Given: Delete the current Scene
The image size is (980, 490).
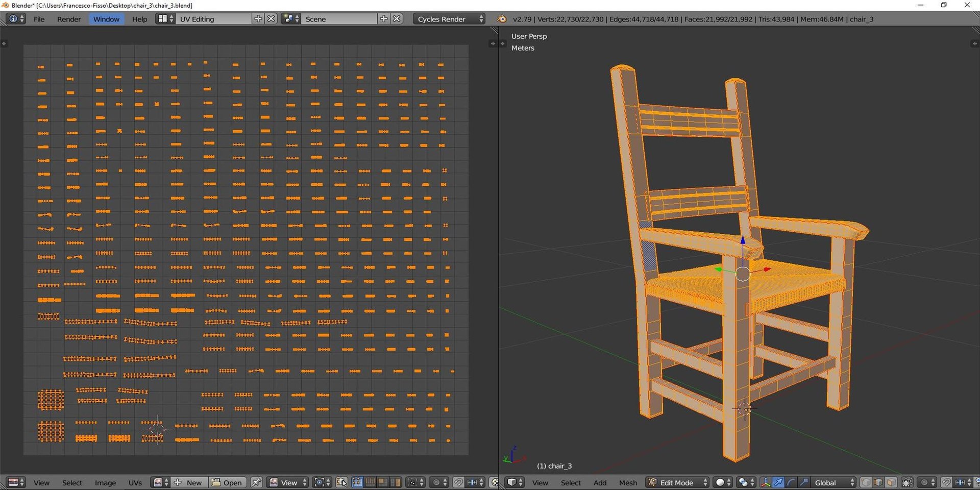Looking at the screenshot, I should click(397, 19).
